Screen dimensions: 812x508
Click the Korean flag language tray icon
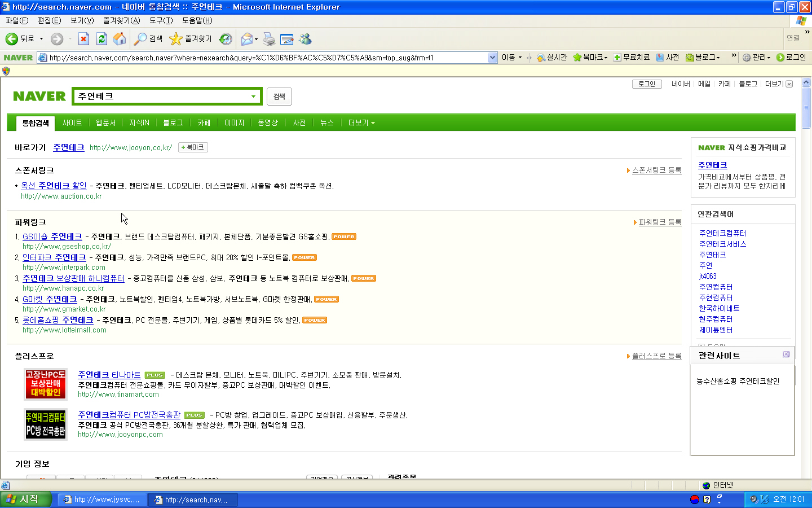[695, 500]
